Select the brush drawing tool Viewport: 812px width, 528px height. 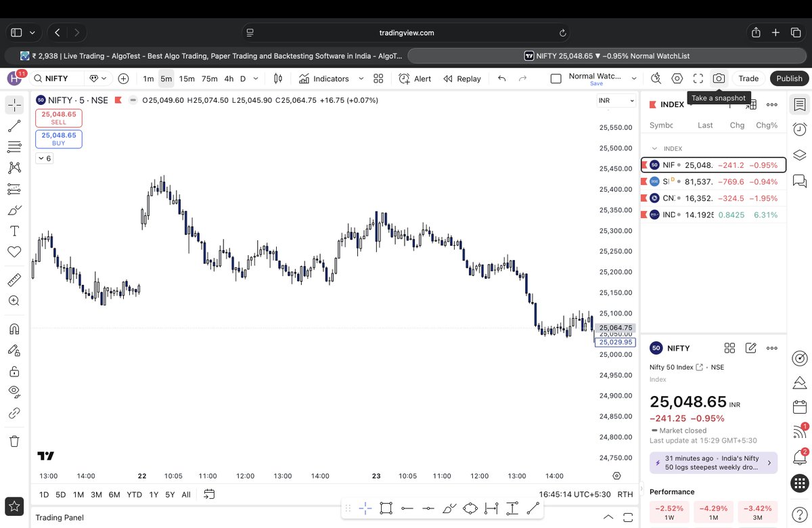click(14, 210)
